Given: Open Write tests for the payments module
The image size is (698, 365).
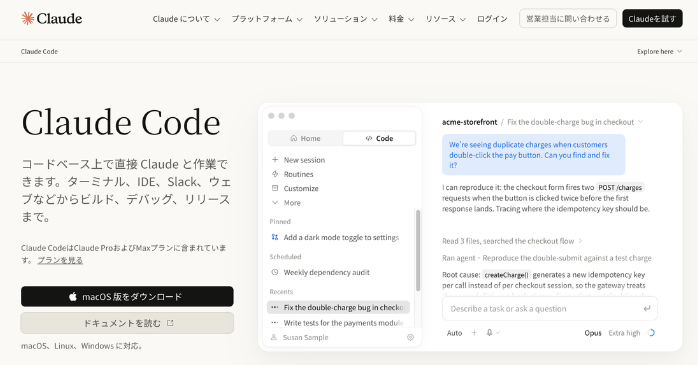Looking at the screenshot, I should click(x=338, y=323).
